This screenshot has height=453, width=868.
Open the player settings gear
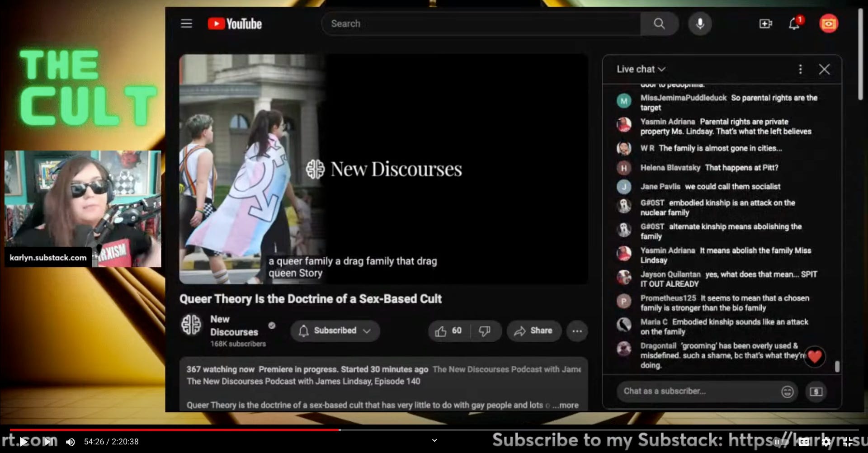point(826,442)
